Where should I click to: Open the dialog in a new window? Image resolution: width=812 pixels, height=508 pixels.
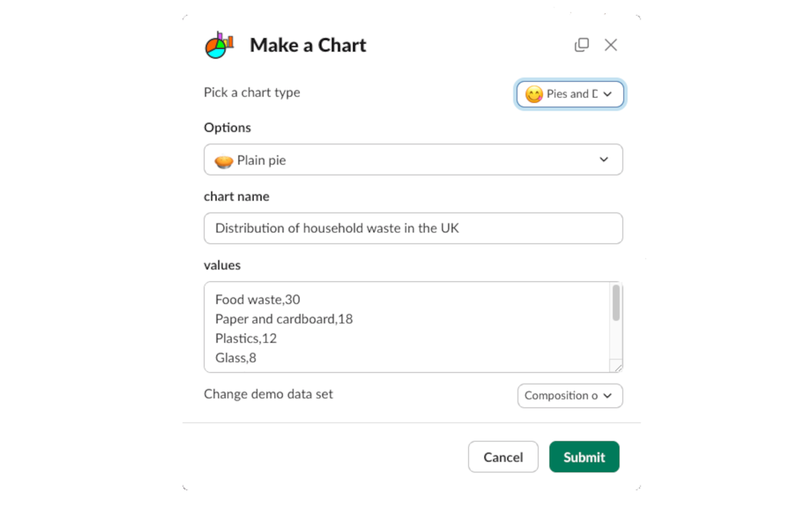[x=582, y=45]
